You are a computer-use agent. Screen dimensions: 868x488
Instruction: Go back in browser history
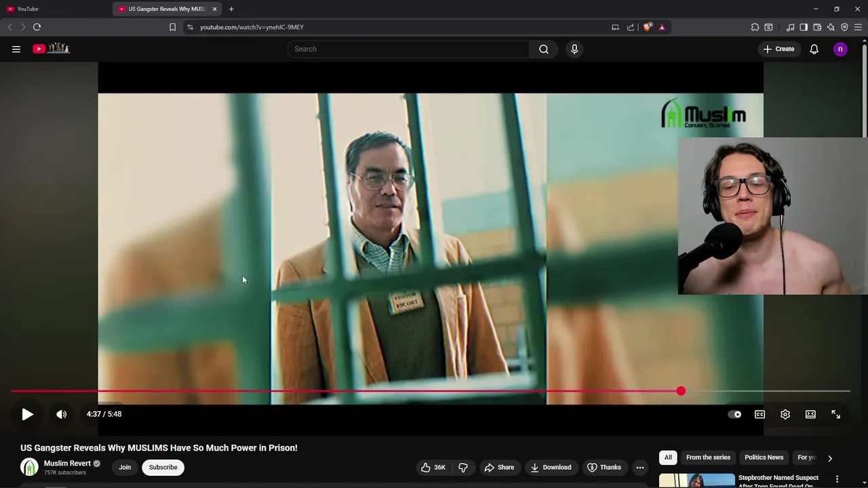9,27
